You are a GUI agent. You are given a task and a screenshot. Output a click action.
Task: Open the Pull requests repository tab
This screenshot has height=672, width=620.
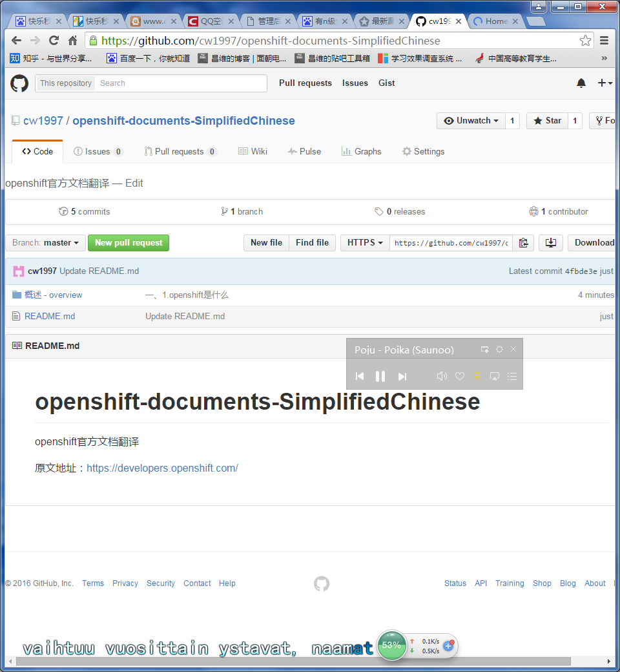point(180,151)
